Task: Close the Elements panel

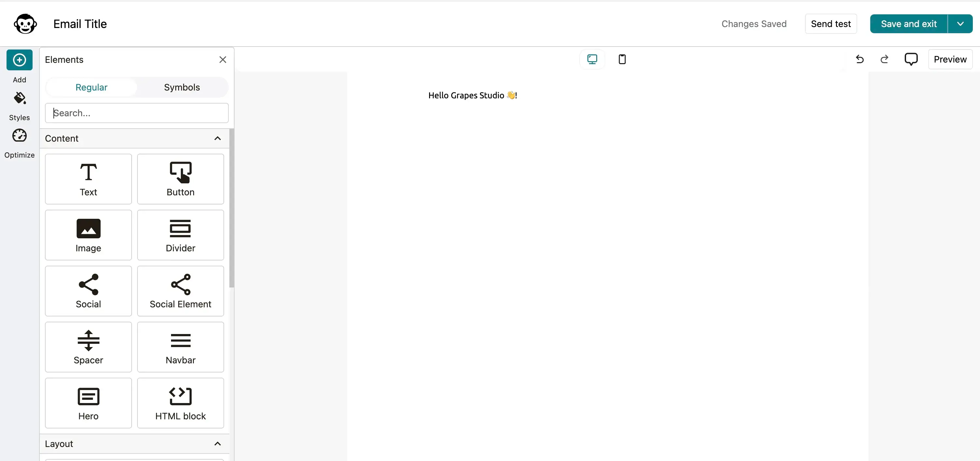Action: click(x=223, y=59)
